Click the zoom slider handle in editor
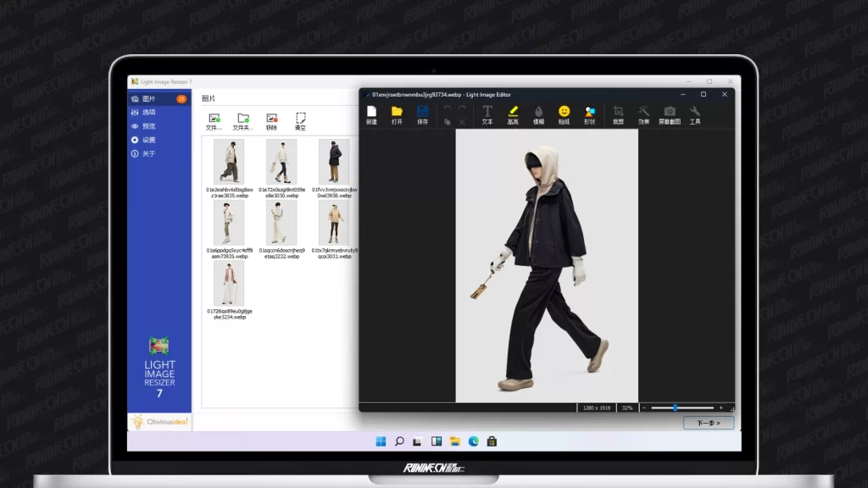The height and width of the screenshot is (488, 868). (x=675, y=408)
